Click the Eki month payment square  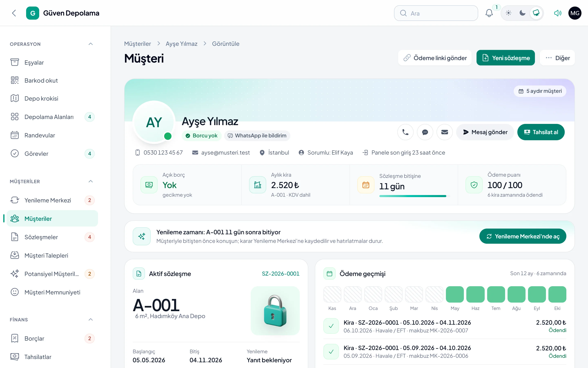click(557, 294)
